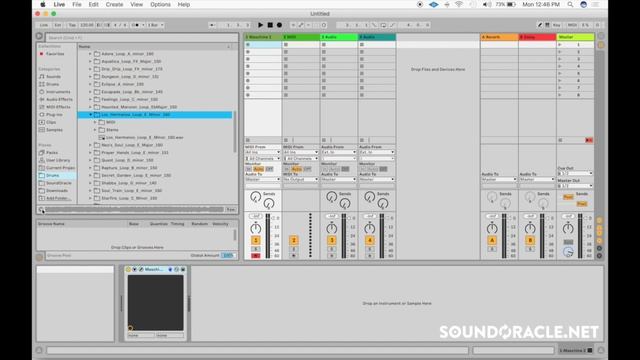640x360 pixels.
Task: Open macOS Spotlight search icon
Action: 570,4
